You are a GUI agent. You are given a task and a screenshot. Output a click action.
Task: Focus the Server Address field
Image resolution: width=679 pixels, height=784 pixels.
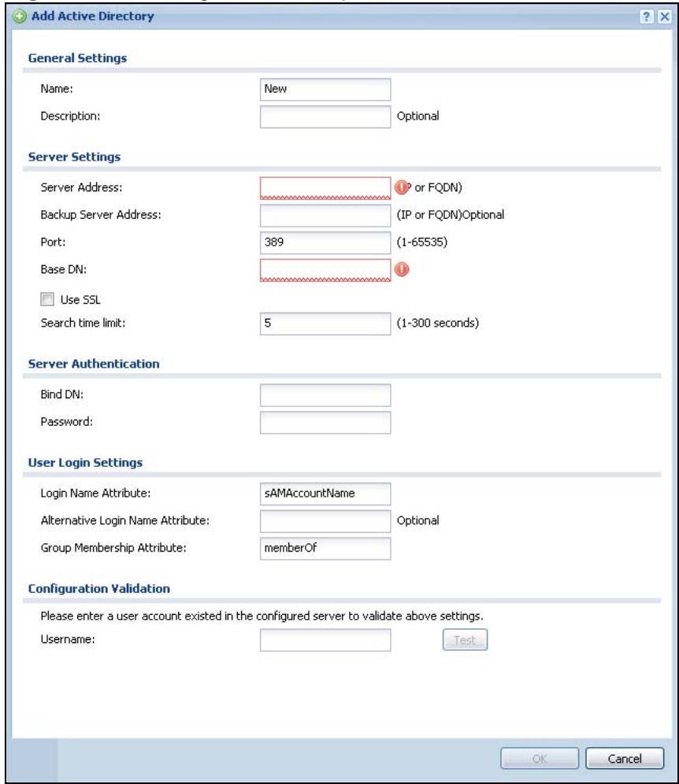point(325,188)
